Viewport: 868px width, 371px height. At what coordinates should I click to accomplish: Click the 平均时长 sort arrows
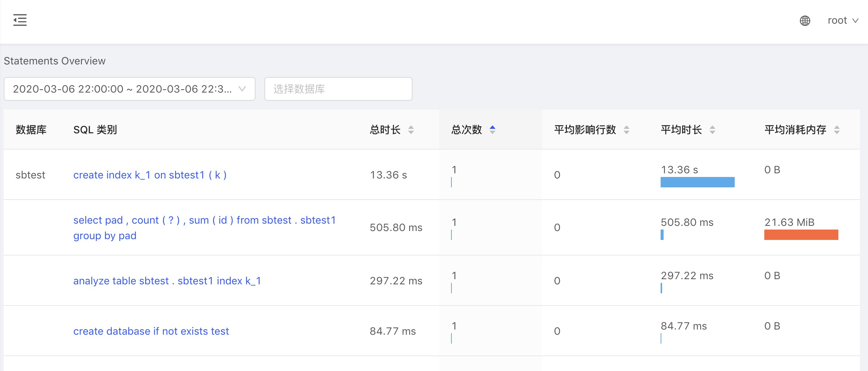(x=712, y=130)
